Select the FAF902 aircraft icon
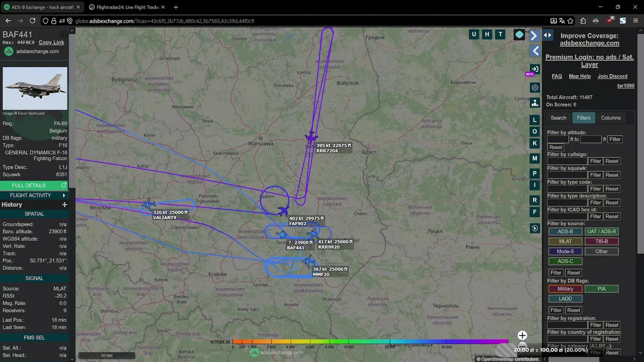 [x=283, y=211]
